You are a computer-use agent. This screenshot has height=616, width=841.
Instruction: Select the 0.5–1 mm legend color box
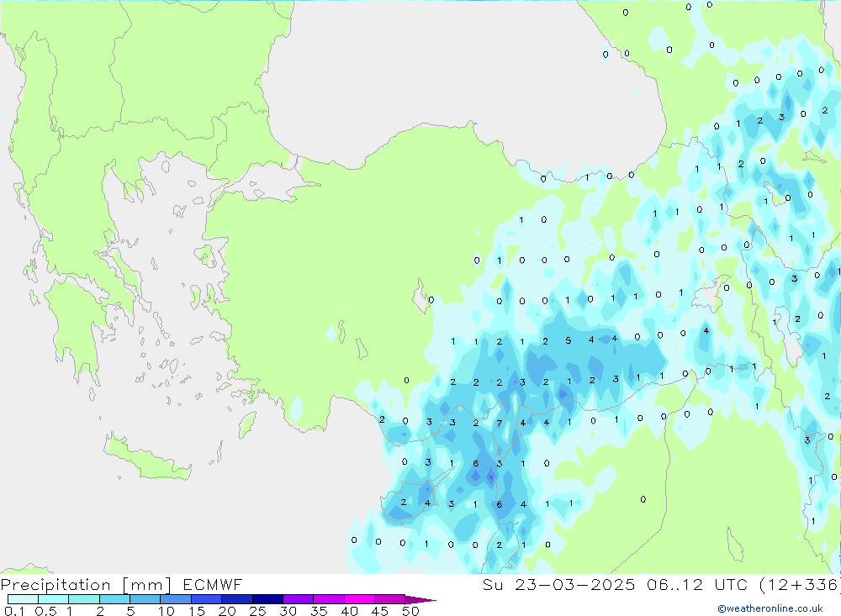(53, 599)
